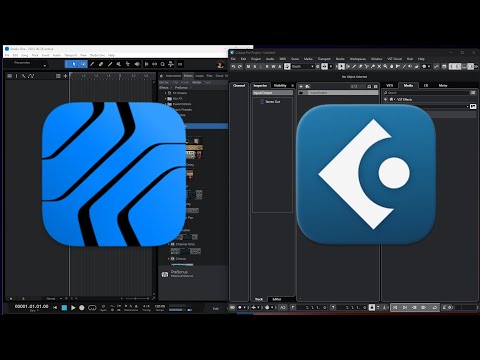Open the Song menu in Studio One
Screen dimensions: 480x360
[25, 55]
